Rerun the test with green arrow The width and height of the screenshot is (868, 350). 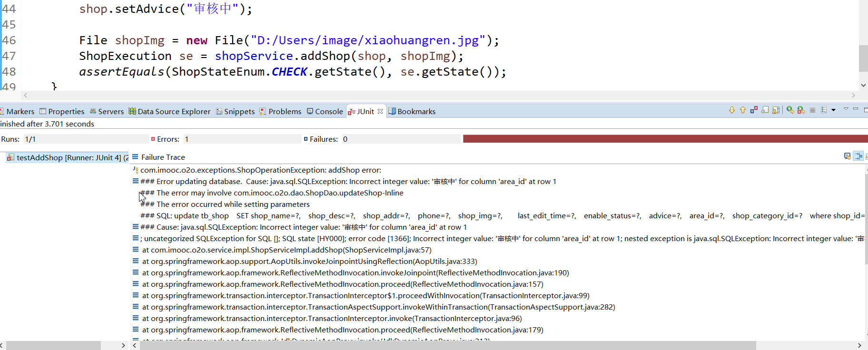point(790,110)
